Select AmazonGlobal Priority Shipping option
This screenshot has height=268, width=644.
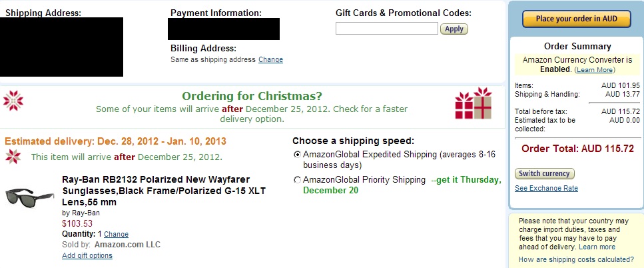point(297,180)
